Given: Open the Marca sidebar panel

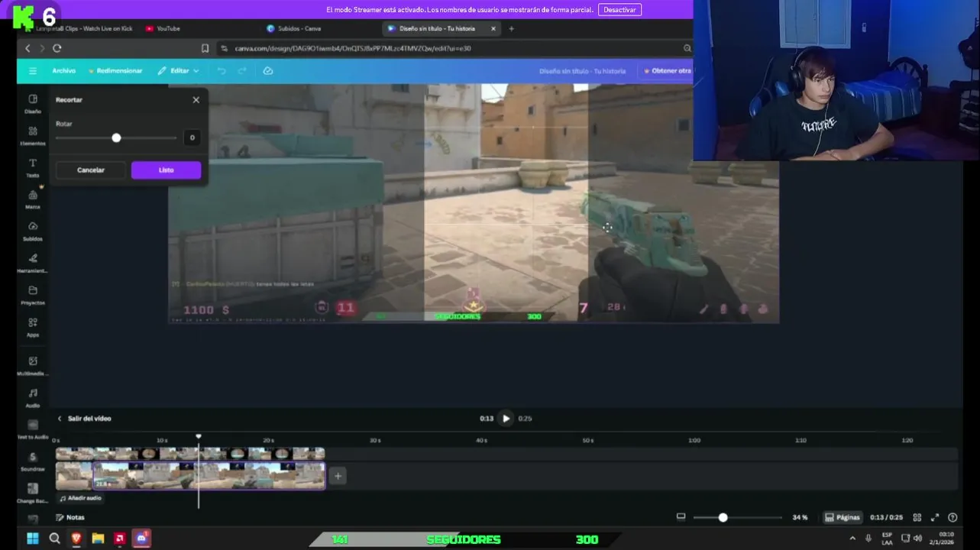Looking at the screenshot, I should (32, 199).
